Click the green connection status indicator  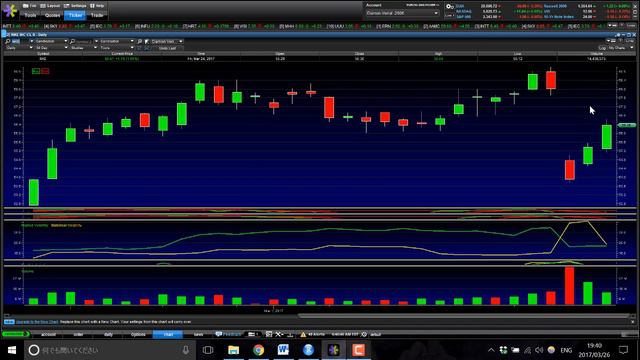(16, 334)
